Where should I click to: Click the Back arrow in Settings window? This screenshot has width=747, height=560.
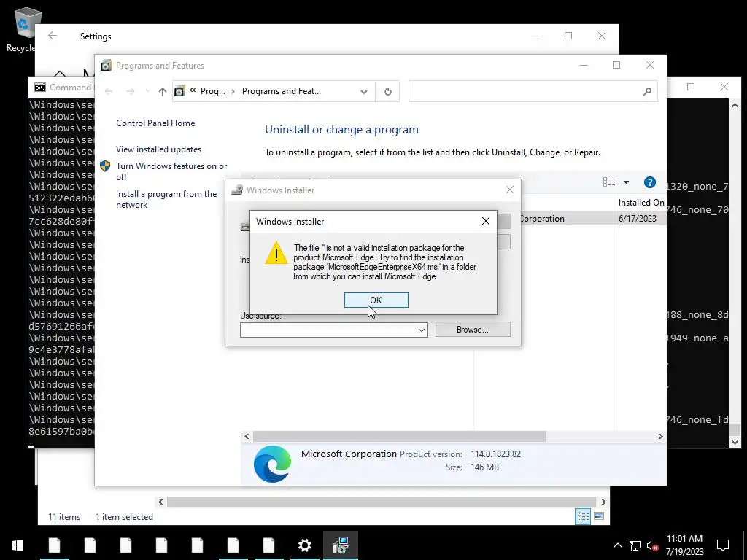(53, 36)
